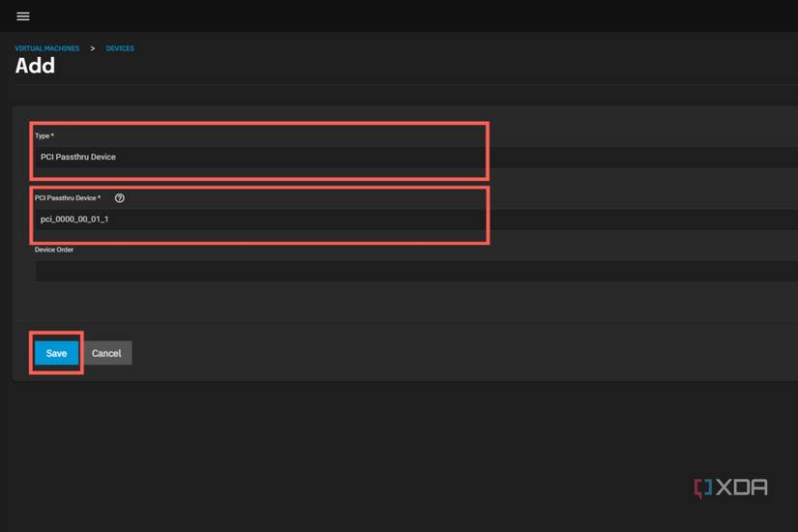This screenshot has width=798, height=532.
Task: Click the 'Device Order' field label
Action: [x=54, y=250]
